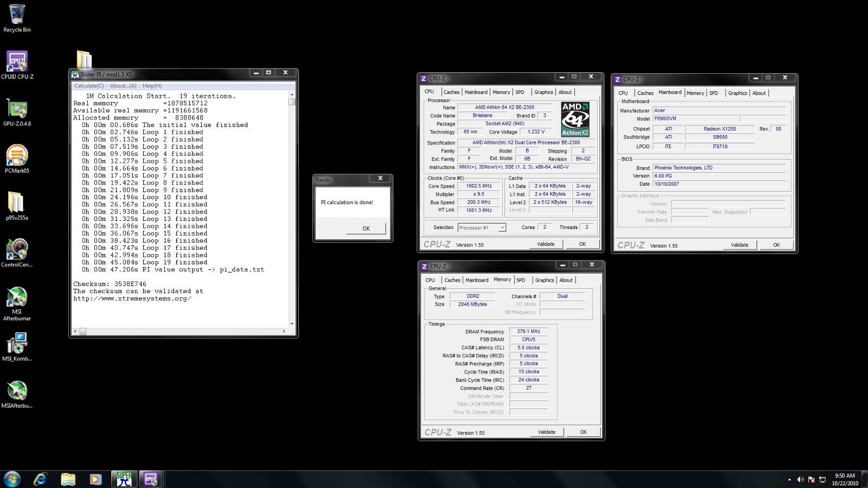This screenshot has width=868, height=488.
Task: Open the Graphics tab in the CPU window
Action: [x=544, y=92]
